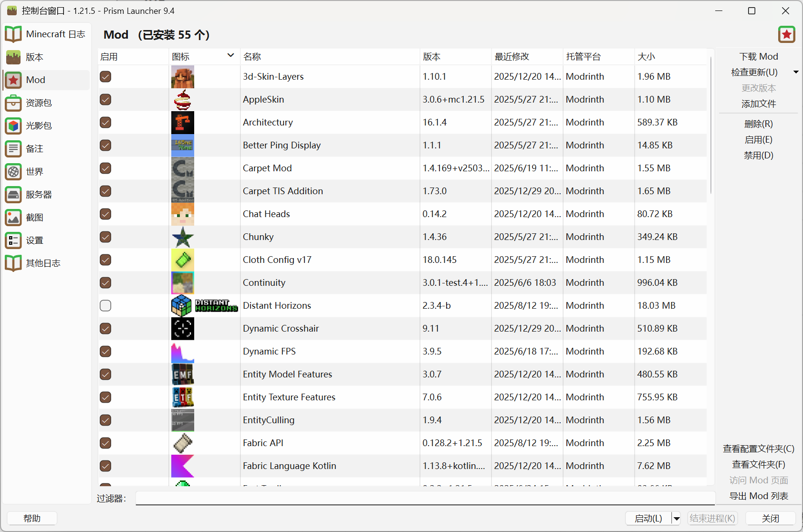This screenshot has width=803, height=532.
Task: Select the Mod page in sidebar
Action: 46,80
